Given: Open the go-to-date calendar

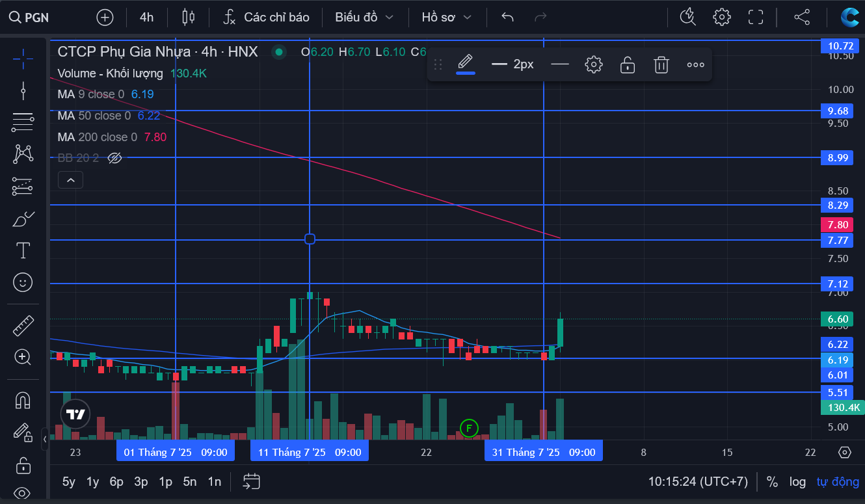Looking at the screenshot, I should [251, 482].
